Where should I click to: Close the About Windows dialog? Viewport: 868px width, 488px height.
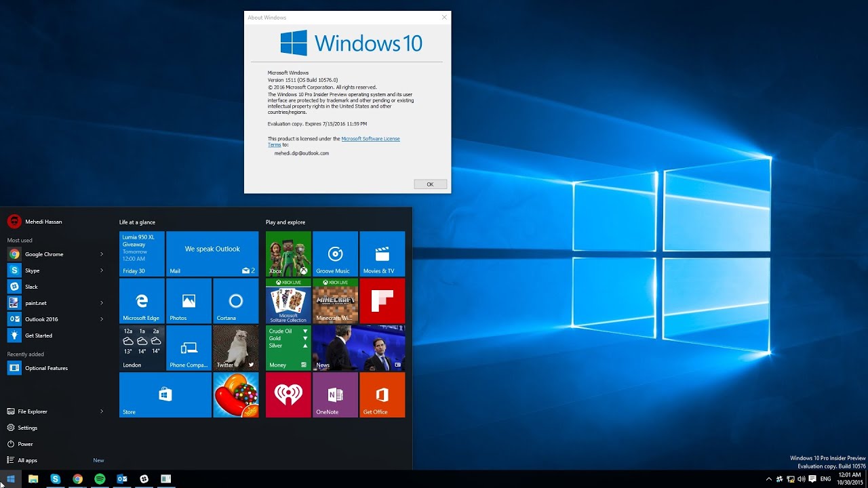[444, 17]
